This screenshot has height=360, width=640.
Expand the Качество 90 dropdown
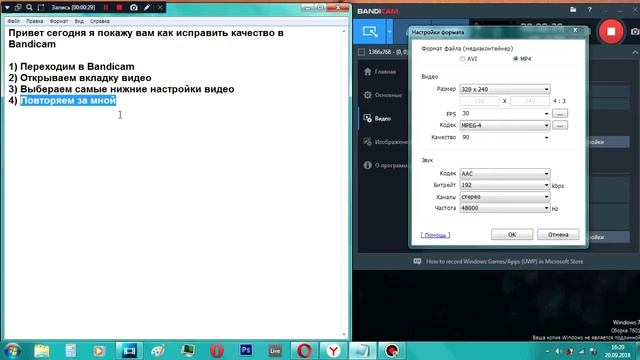tap(505, 138)
